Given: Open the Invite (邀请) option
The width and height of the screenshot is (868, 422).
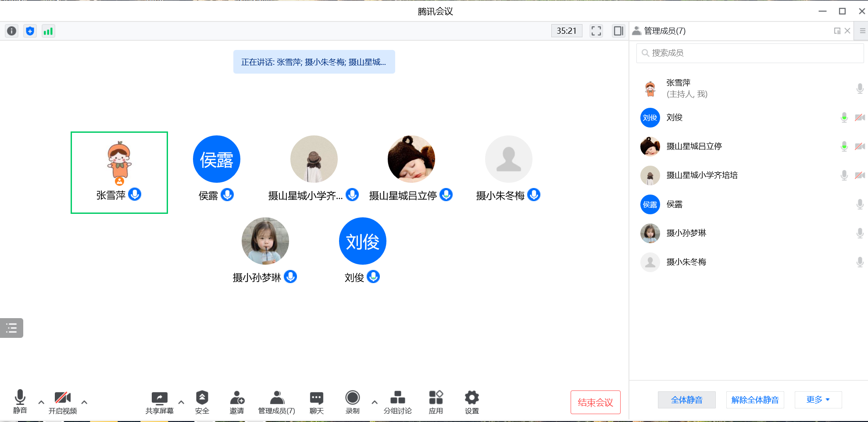Looking at the screenshot, I should click(x=237, y=402).
